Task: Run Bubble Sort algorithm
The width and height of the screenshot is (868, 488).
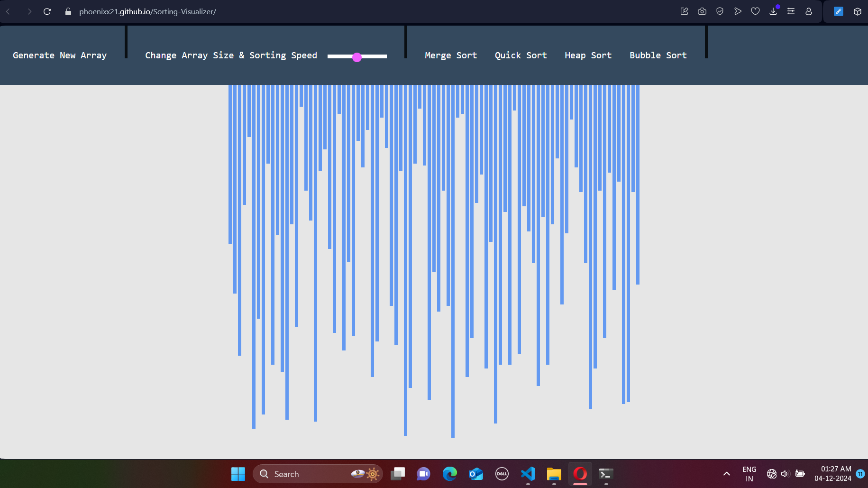Action: pos(658,55)
